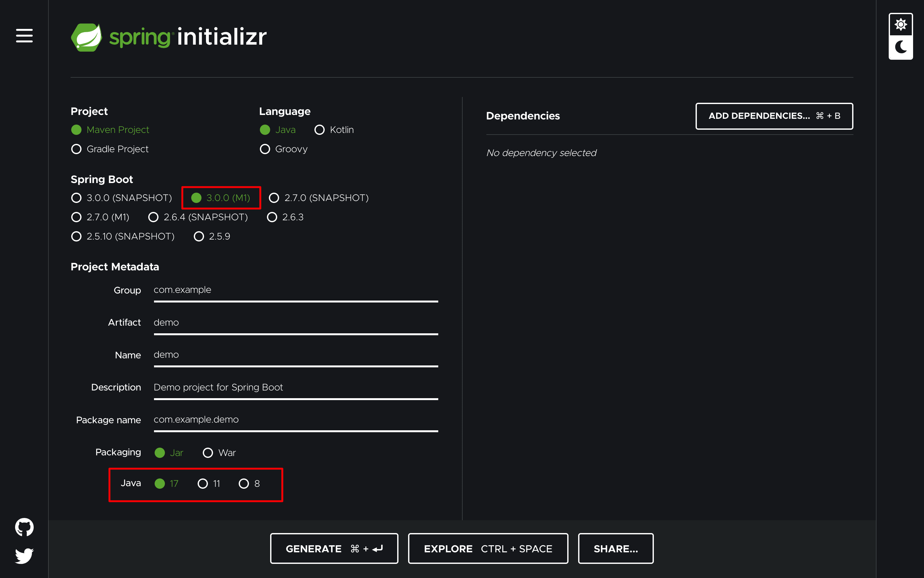The image size is (924, 578).
Task: Open the GitHub link icon
Action: (x=24, y=527)
